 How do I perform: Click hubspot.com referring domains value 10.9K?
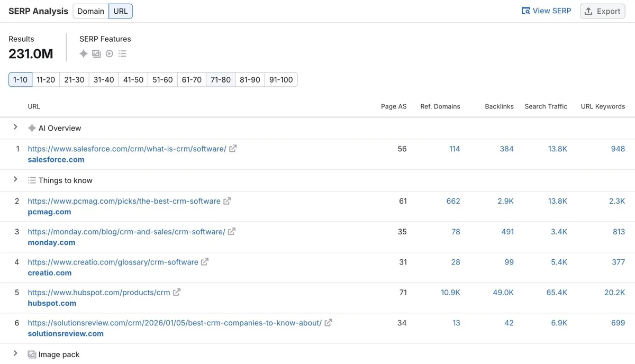[x=450, y=292]
